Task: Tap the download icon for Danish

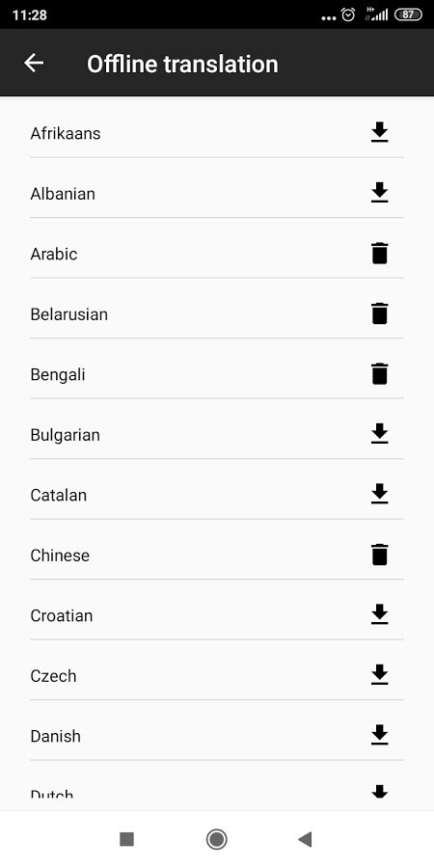Action: (379, 736)
